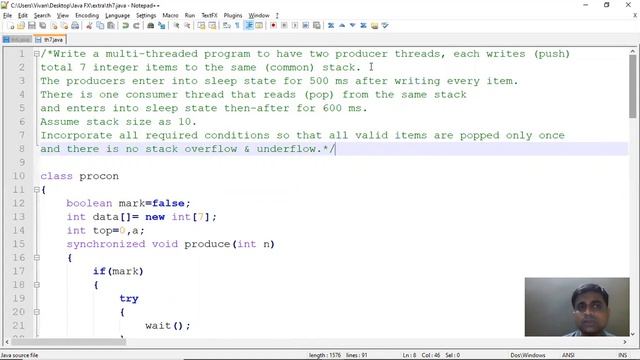Play back the recorded macro

point(295,26)
